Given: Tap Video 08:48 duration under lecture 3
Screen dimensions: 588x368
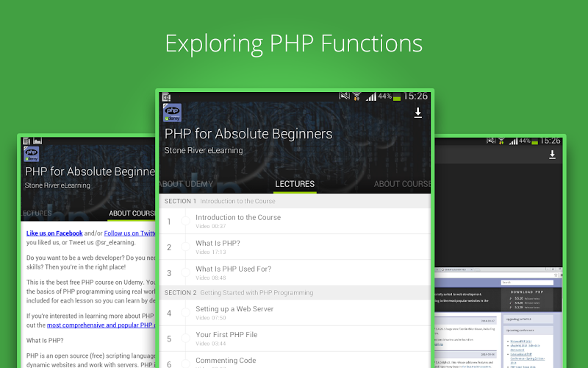Looking at the screenshot, I should (211, 278).
